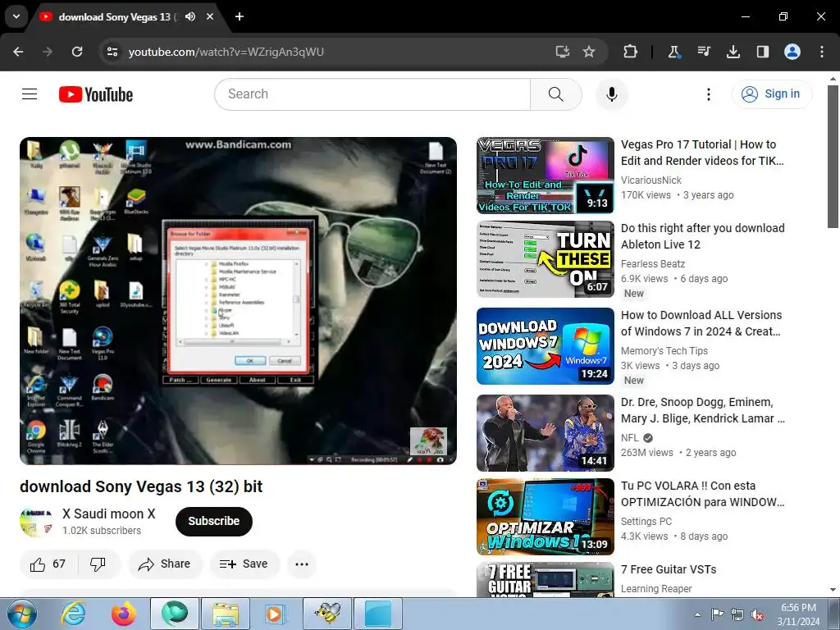
Task: Open the network icon in tray
Action: coord(737,615)
